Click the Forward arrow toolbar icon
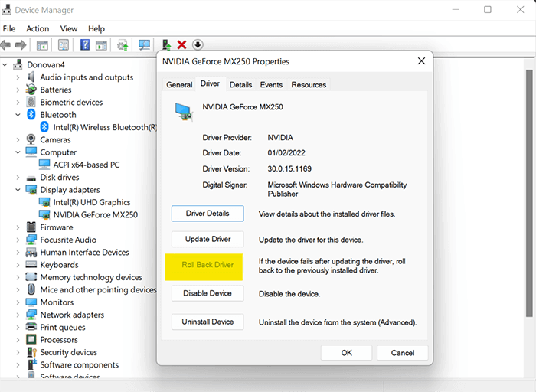Viewport: 536px width, 392px height. point(21,44)
